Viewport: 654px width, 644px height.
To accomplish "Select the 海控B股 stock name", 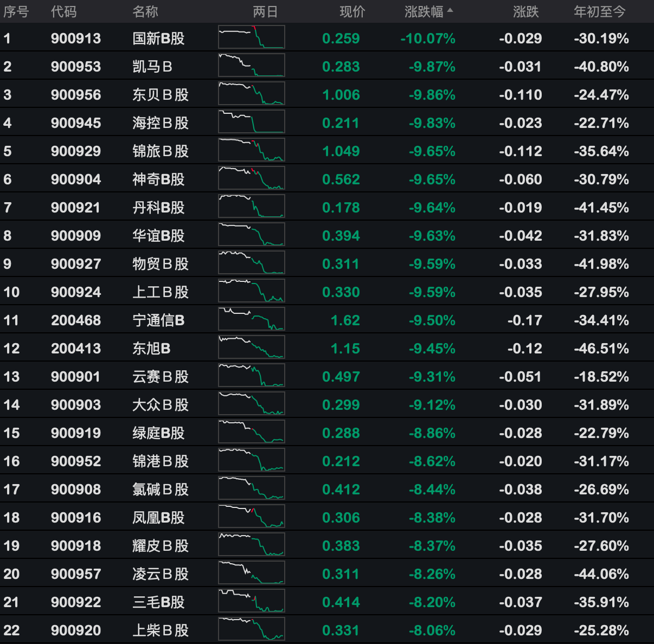I will (161, 123).
